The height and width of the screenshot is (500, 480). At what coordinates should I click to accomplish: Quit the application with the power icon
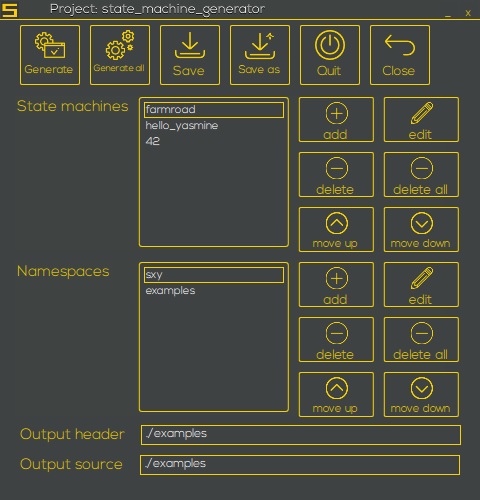click(330, 55)
